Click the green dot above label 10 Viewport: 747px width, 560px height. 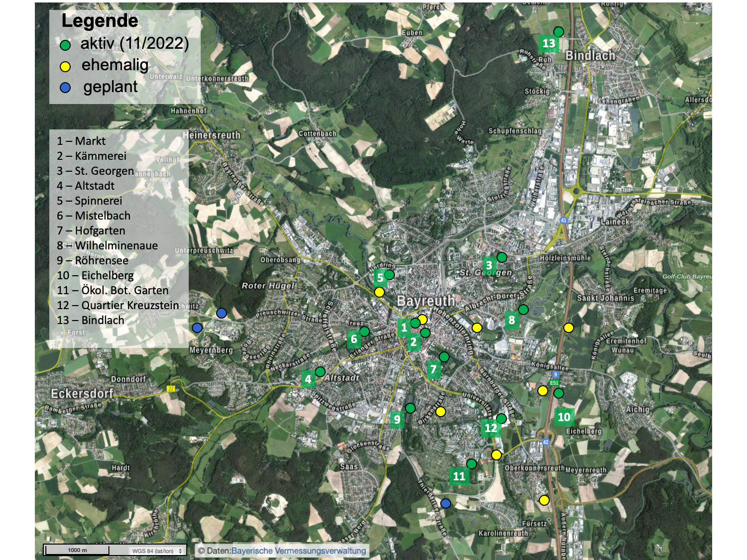[559, 393]
